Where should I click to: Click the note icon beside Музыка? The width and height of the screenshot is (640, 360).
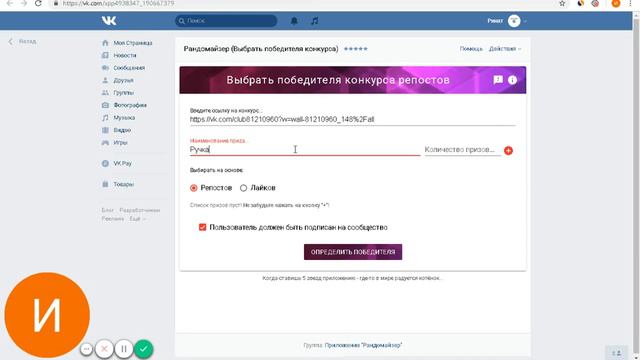click(x=105, y=118)
